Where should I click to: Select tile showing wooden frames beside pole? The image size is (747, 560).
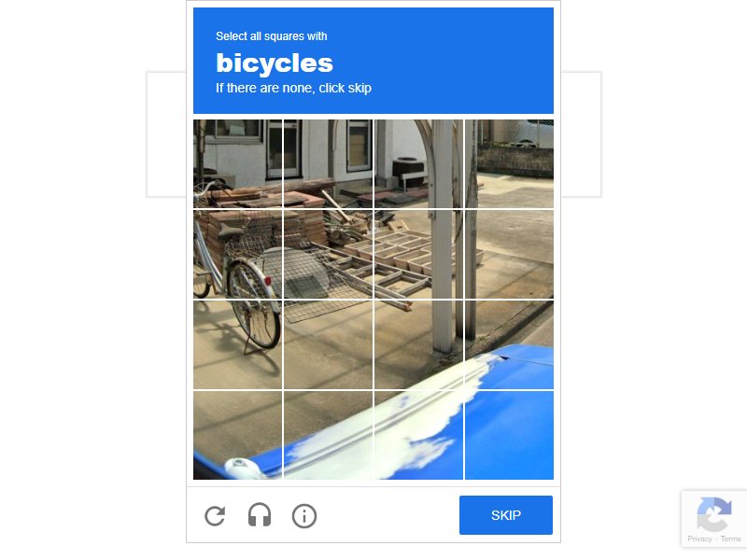pyautogui.click(x=418, y=255)
